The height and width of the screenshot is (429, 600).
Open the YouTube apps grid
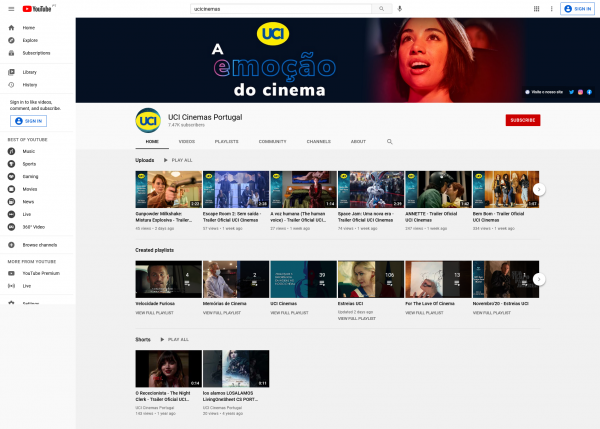tap(536, 9)
